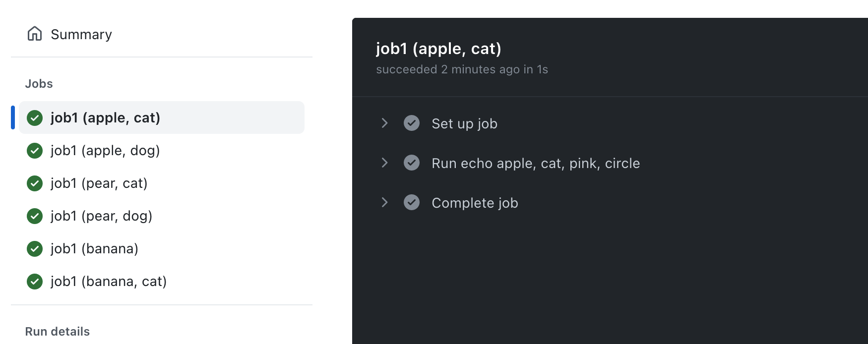Viewport: 868px width, 344px height.
Task: Click the checkmark icon for job1 (banana)
Action: [34, 249]
